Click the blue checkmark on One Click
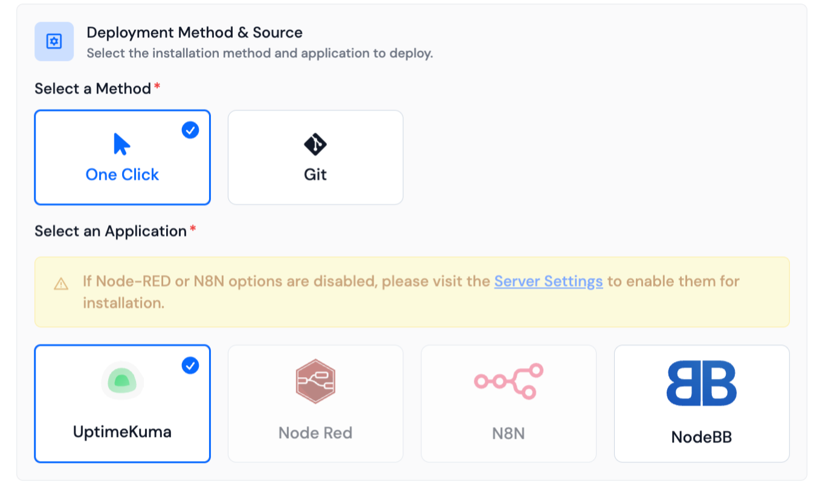 [x=190, y=130]
